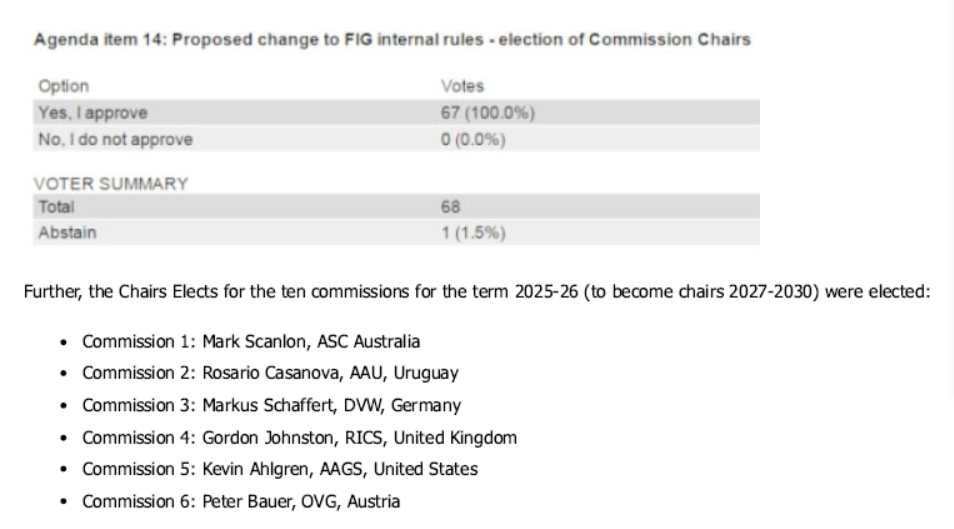Select the "No, I do not approve" row
Viewport: 954px width, 529px height.
click(115, 139)
